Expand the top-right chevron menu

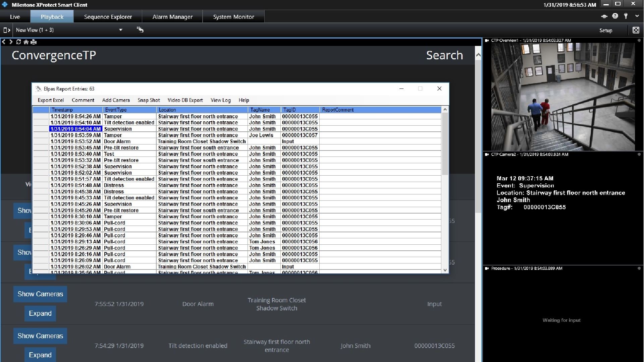click(x=637, y=16)
